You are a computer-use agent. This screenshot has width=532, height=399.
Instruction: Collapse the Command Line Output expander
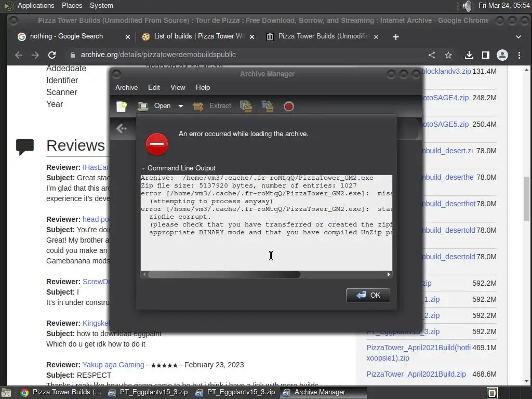click(x=179, y=168)
